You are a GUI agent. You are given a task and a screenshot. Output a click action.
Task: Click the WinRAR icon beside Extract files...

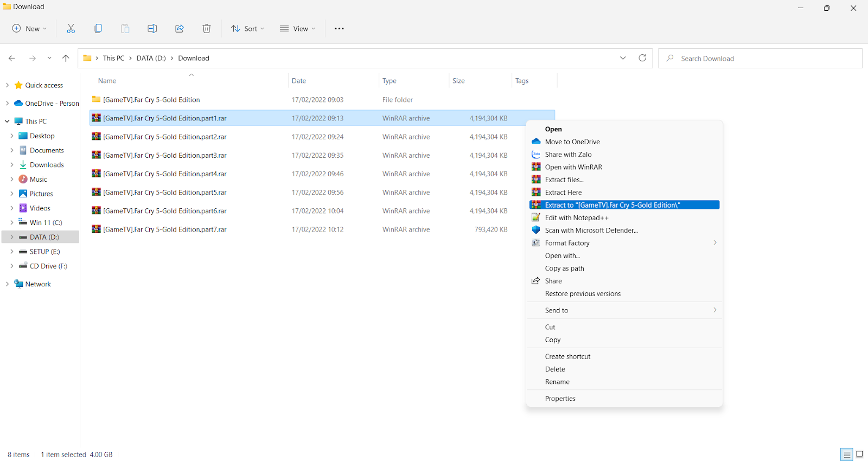pyautogui.click(x=536, y=180)
